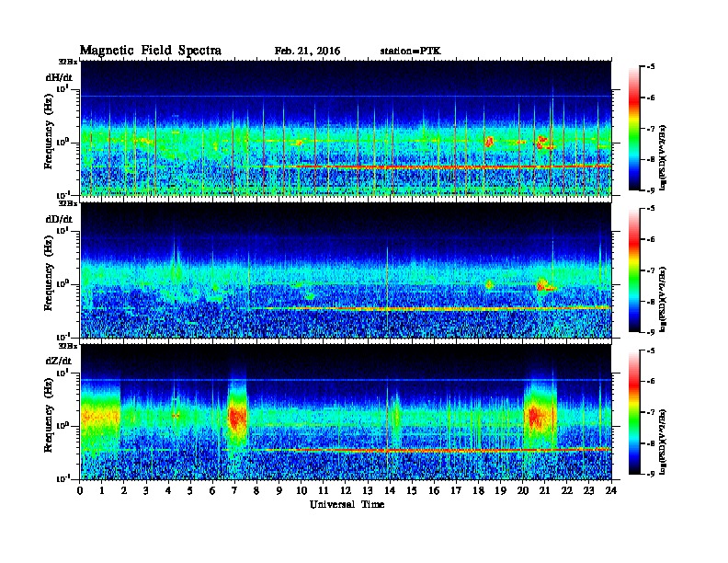Click the "Universal Time" axis label

click(x=347, y=504)
